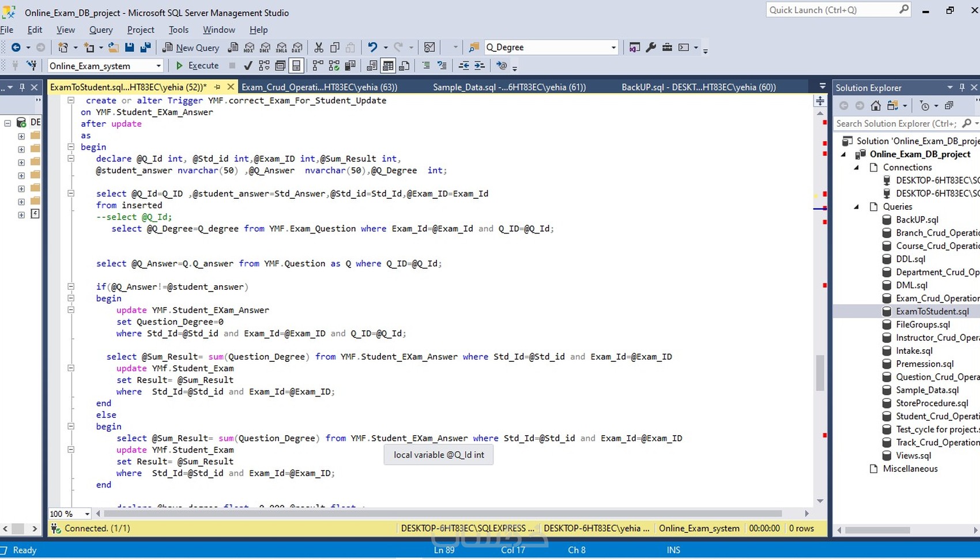Select DDL.sql in Solution Explorer
Image resolution: width=980 pixels, height=559 pixels.
coord(911,259)
